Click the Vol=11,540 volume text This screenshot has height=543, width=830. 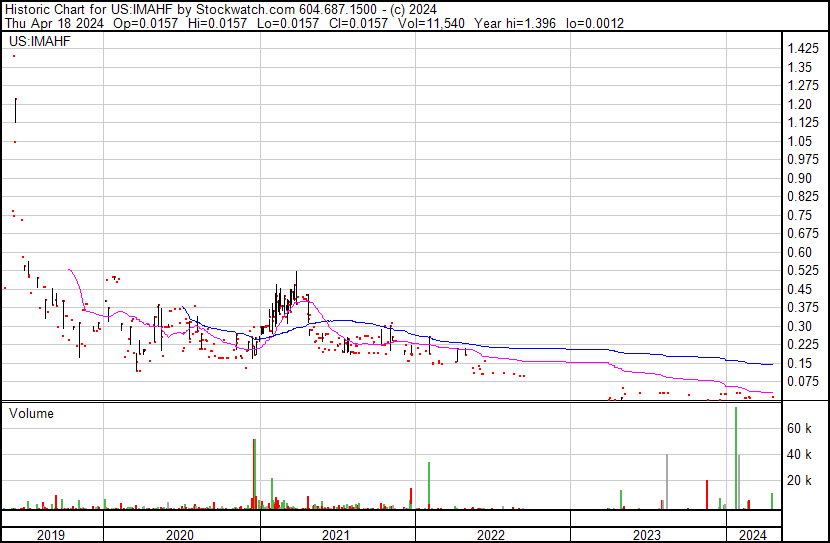pos(431,23)
